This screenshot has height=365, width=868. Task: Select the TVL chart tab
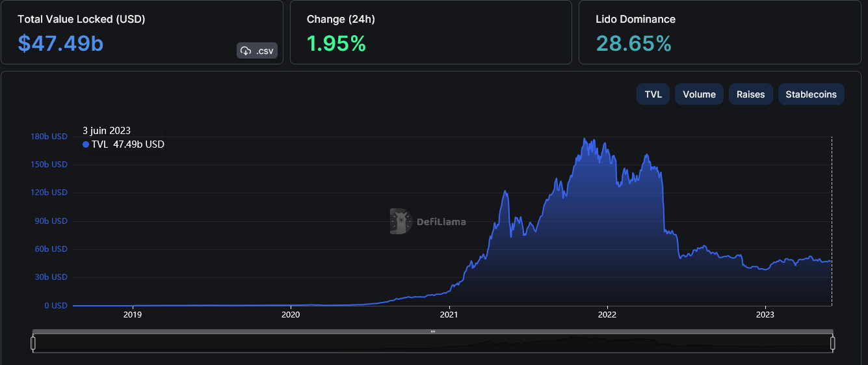click(x=653, y=94)
